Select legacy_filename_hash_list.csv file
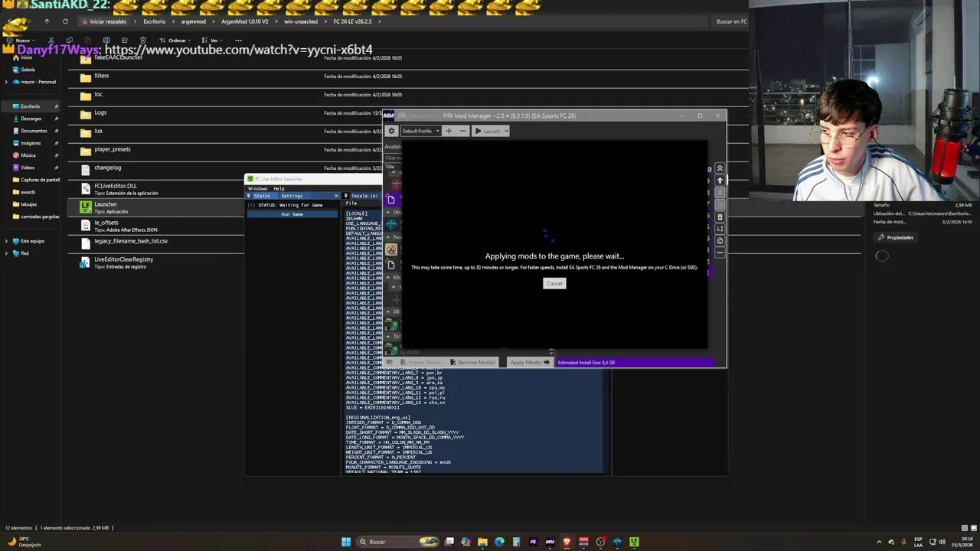This screenshot has width=980, height=551. click(x=131, y=242)
